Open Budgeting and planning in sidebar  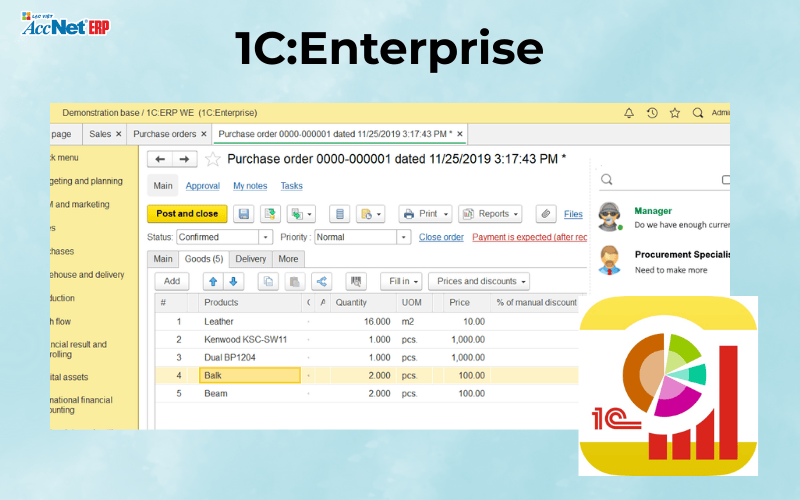pyautogui.click(x=86, y=181)
